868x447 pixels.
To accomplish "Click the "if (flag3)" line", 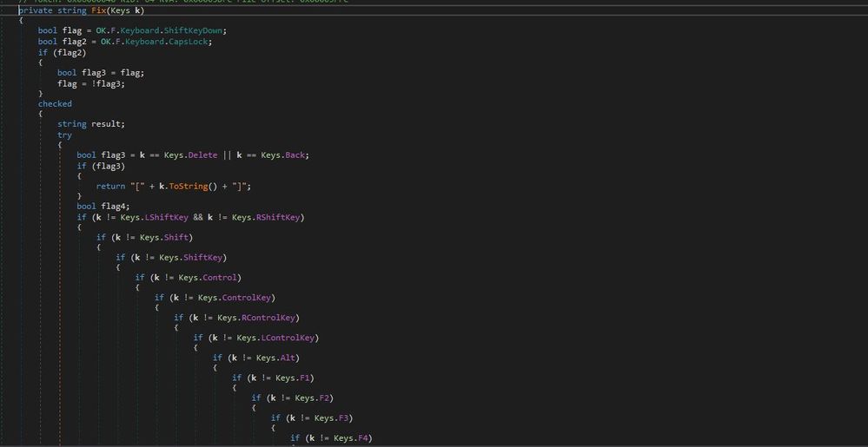I will (x=101, y=166).
